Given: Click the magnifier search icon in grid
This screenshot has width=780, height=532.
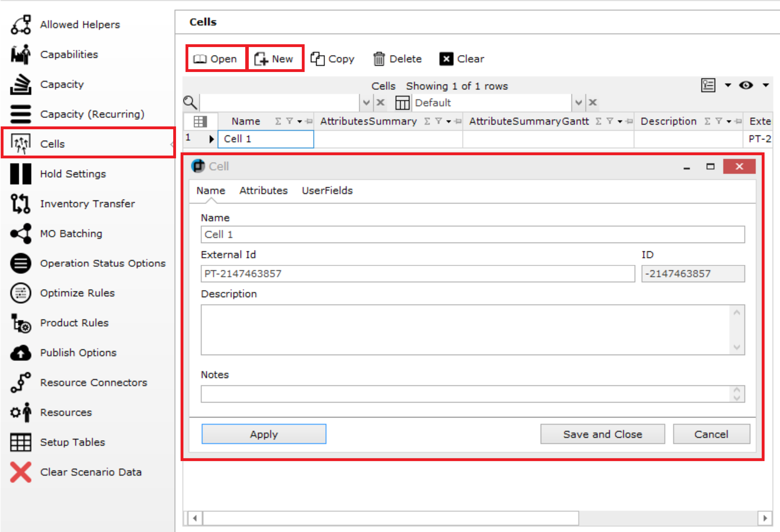Looking at the screenshot, I should (x=190, y=103).
